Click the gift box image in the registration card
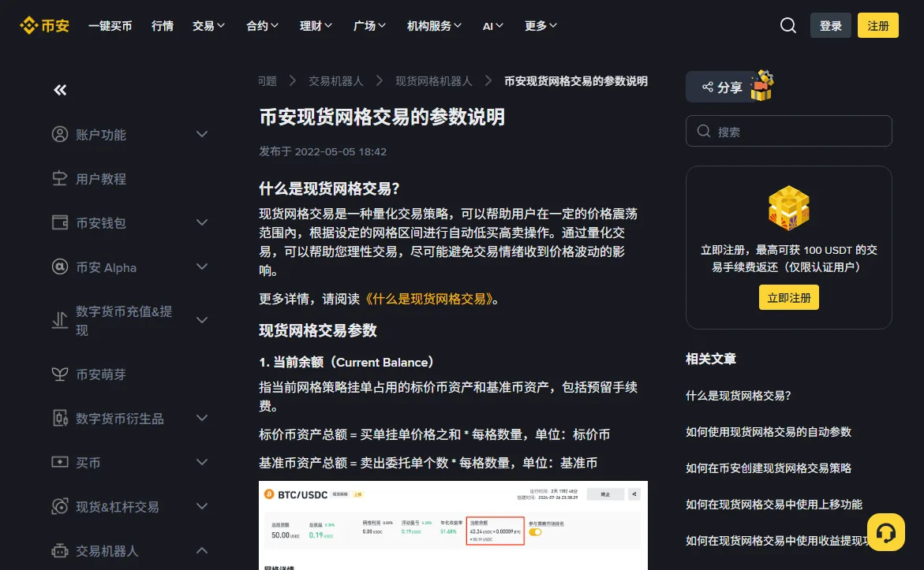Viewport: 924px width, 570px height. click(x=788, y=208)
